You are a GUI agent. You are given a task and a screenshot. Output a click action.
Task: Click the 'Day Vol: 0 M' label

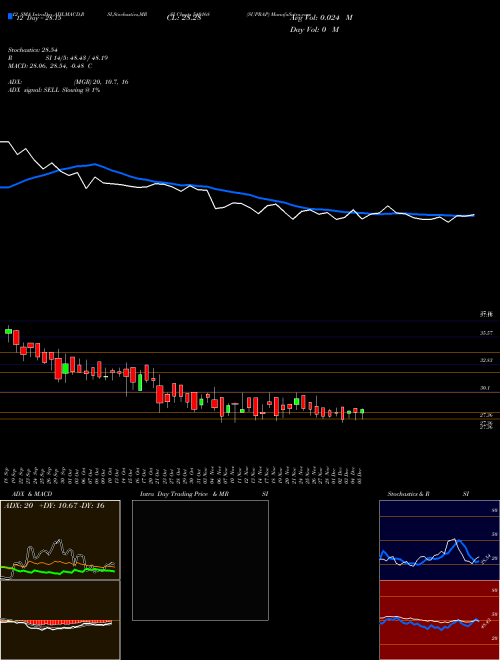point(314,29)
